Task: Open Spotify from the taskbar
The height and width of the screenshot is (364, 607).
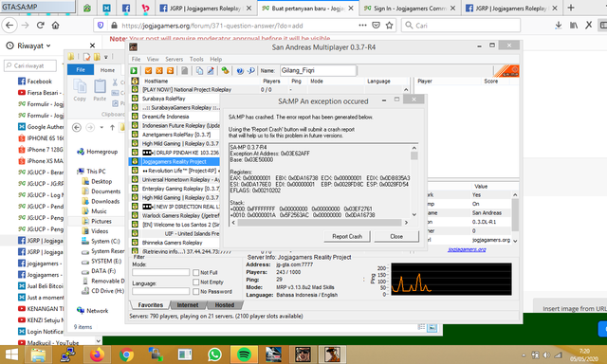Action: (x=244, y=355)
